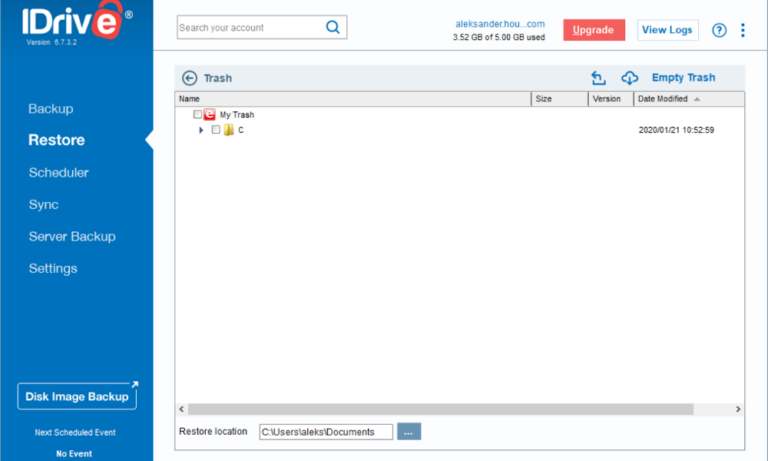Click the 3.52 GB of 5.00 GB used text
Viewport: 768px width, 461px height.
tap(499, 37)
